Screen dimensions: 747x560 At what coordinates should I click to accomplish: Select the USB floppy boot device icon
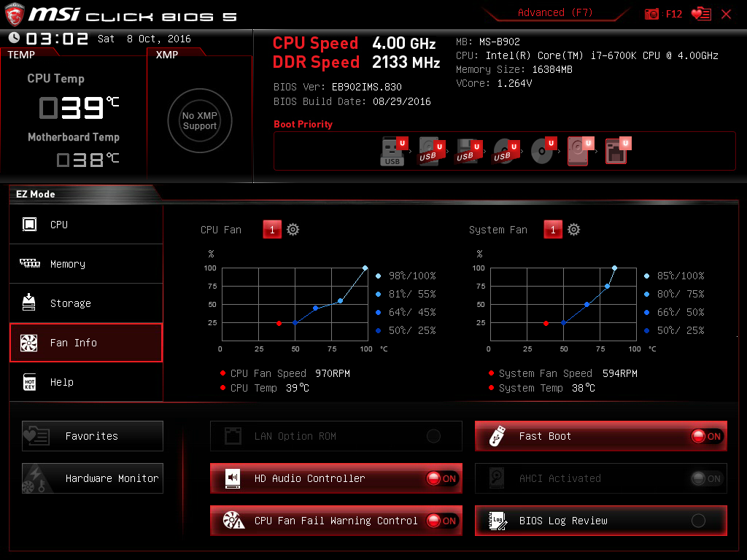(x=468, y=151)
